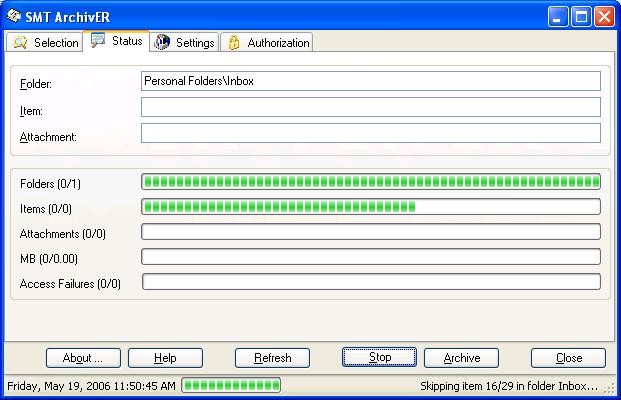Viewport: 621px width, 400px height.
Task: Click the speech bubble icon on Status tab
Action: click(x=98, y=41)
